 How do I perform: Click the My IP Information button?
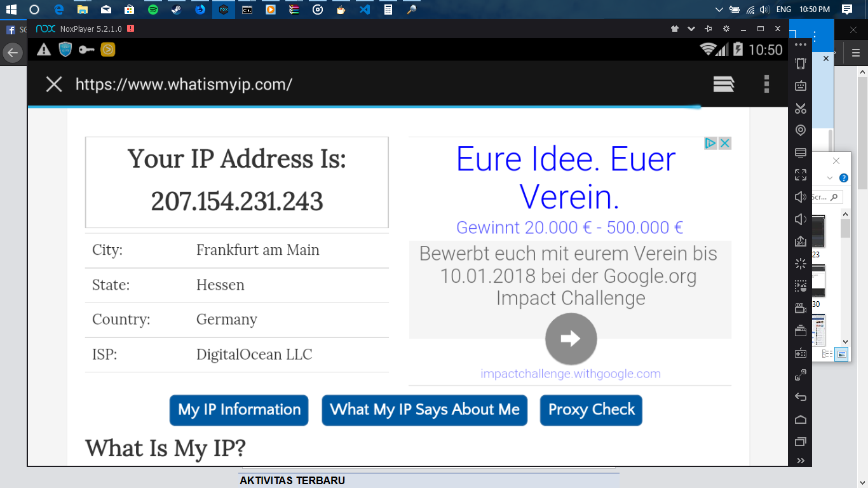(239, 410)
